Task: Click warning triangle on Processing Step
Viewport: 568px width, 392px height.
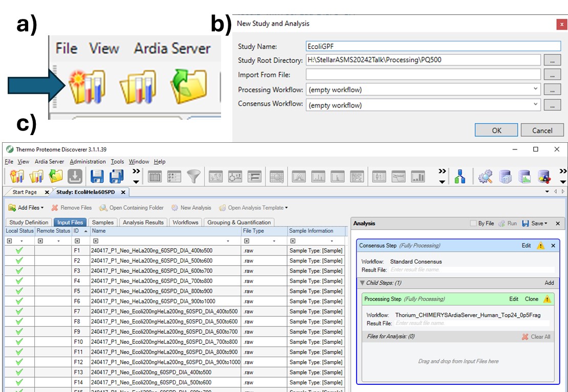Action: [x=547, y=299]
